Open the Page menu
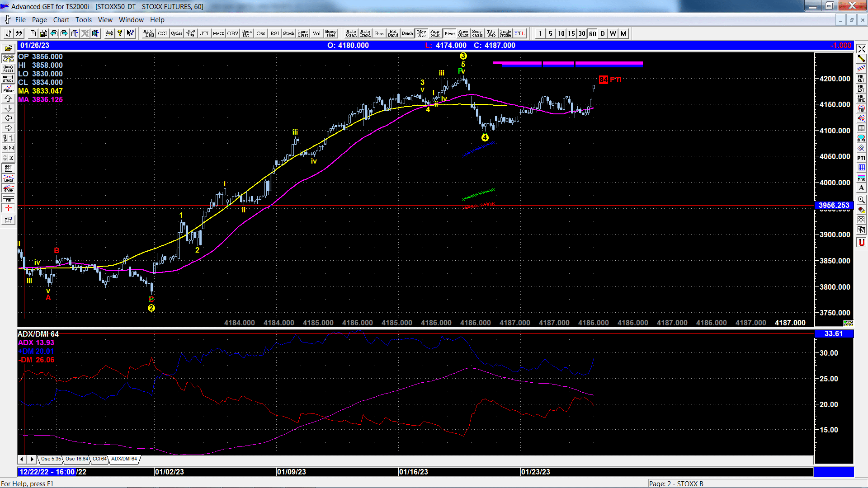Viewport: 868px width, 488px height. (39, 20)
